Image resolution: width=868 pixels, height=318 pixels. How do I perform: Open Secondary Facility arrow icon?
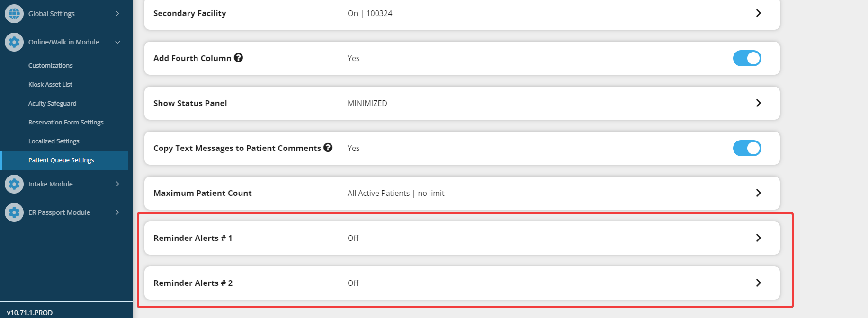758,13
